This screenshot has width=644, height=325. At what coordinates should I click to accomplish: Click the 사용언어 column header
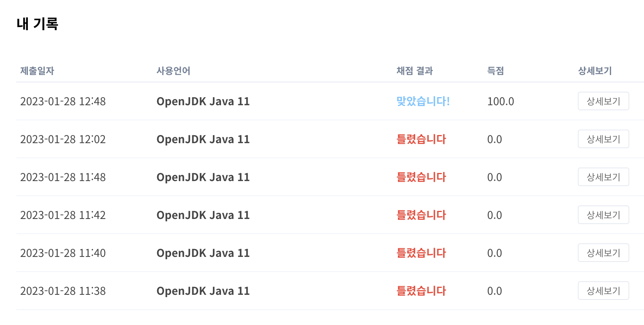pos(173,71)
